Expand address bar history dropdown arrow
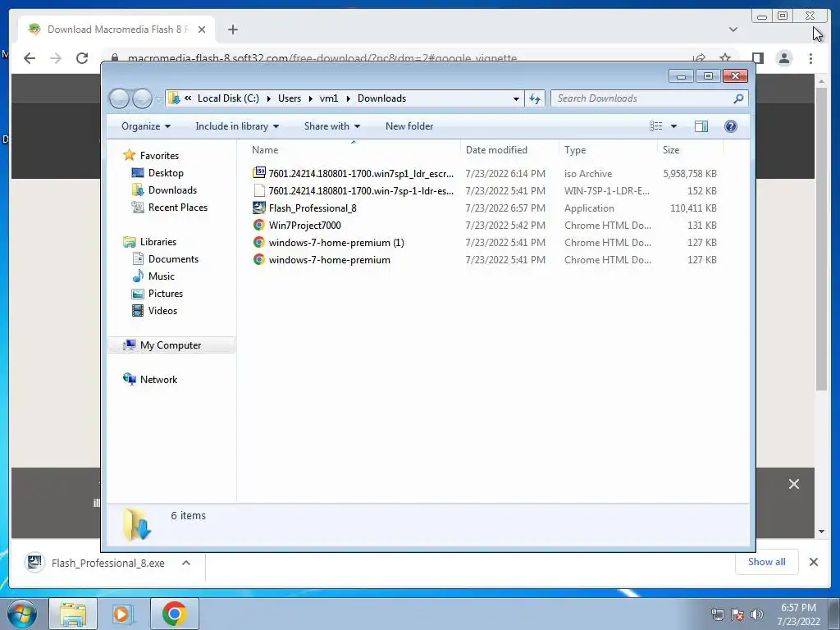 (x=516, y=98)
